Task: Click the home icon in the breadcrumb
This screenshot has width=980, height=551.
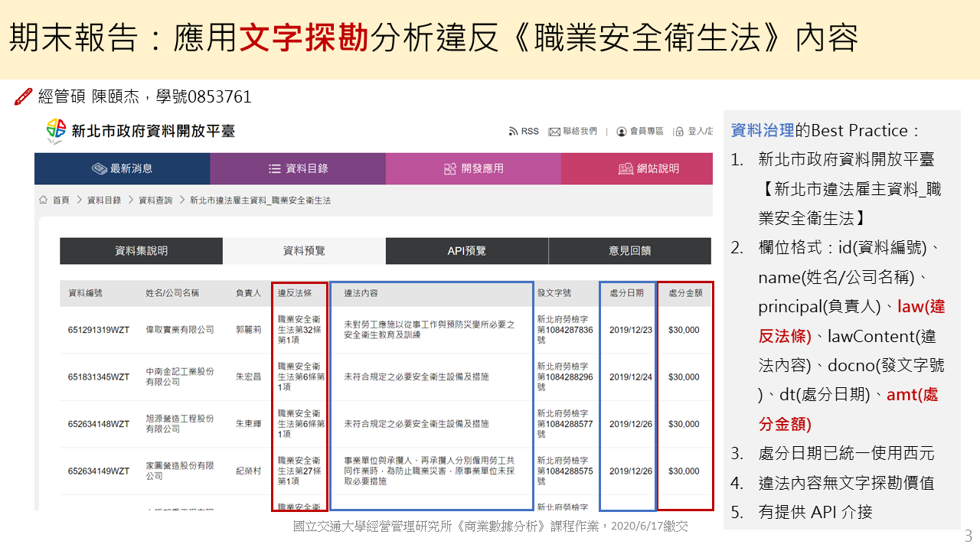Action: click(44, 200)
